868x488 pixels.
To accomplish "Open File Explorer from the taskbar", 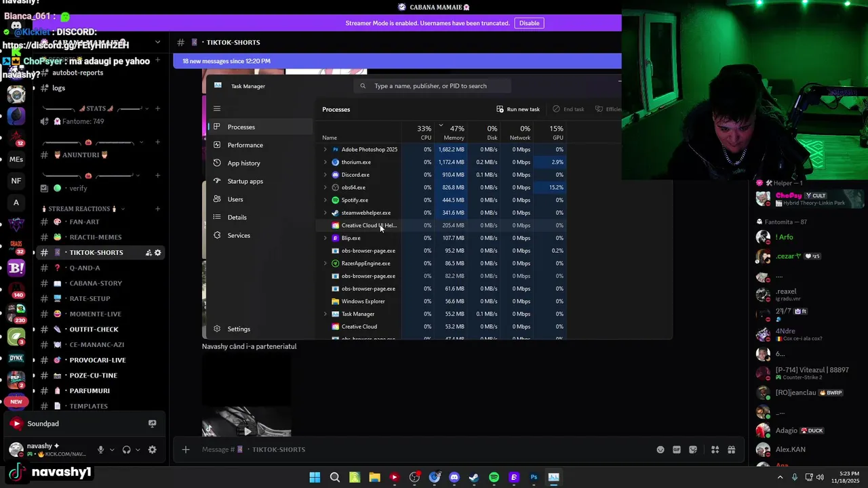I will point(374,477).
